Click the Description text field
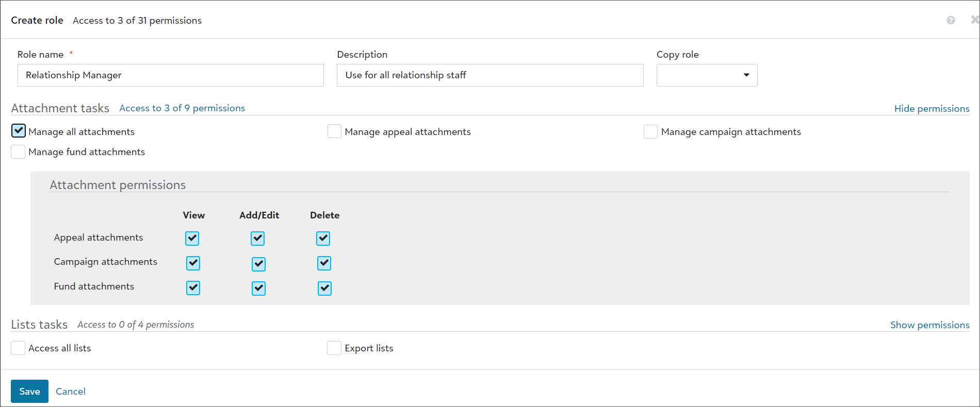The image size is (980, 407). [x=489, y=75]
